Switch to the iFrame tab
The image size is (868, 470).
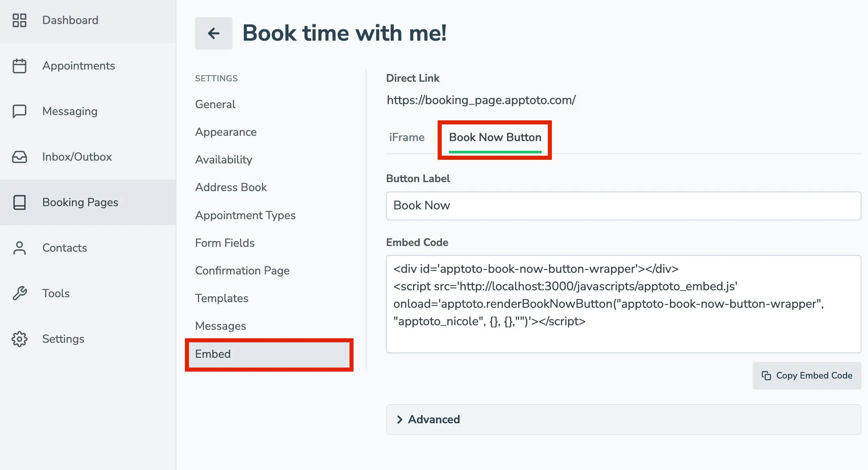click(x=406, y=137)
